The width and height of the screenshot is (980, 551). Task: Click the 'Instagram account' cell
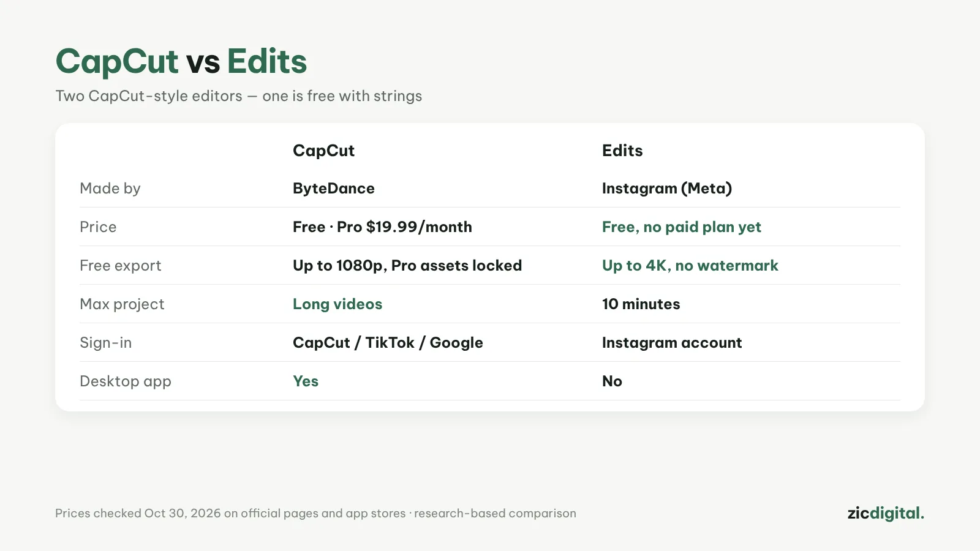point(672,343)
